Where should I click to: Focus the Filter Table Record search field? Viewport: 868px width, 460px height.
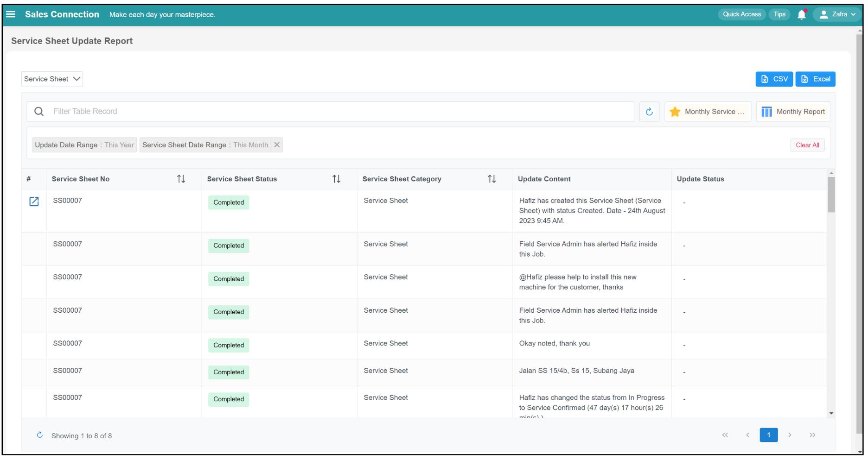pos(330,112)
